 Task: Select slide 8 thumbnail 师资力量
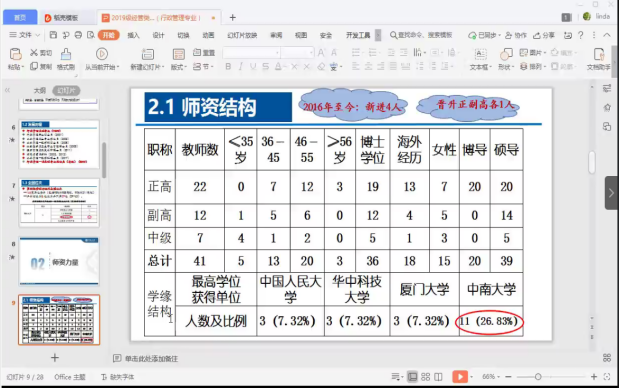pyautogui.click(x=59, y=261)
